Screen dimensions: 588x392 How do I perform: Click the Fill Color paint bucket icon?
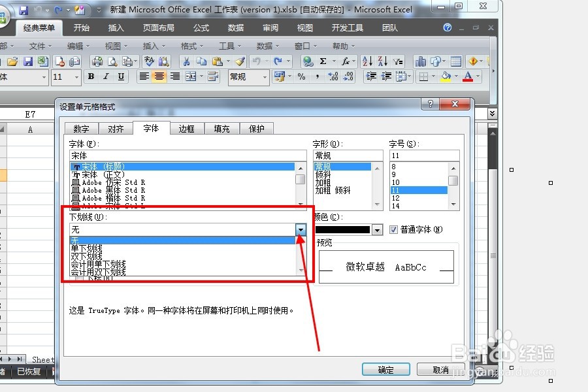[x=446, y=76]
